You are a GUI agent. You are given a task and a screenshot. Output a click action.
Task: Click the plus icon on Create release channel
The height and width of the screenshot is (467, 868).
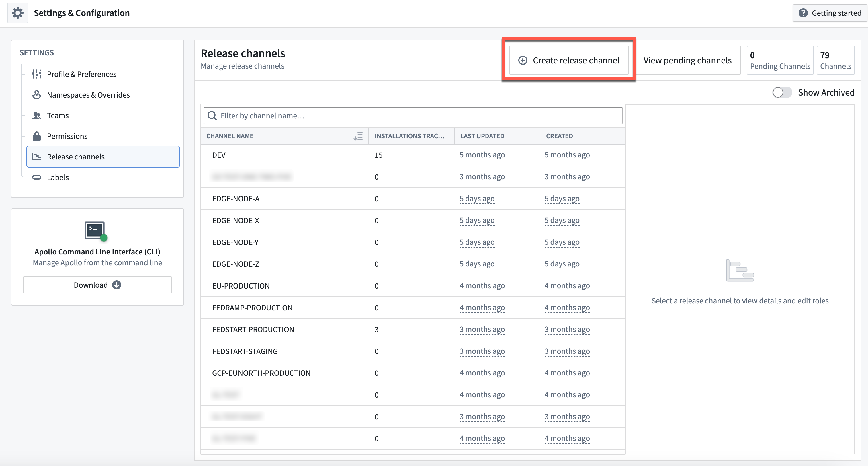point(523,60)
